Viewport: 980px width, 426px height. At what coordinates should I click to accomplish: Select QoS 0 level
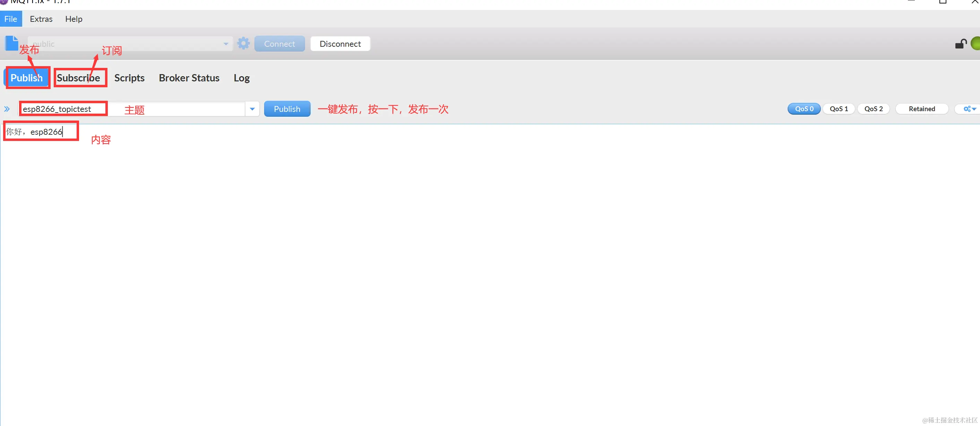[804, 109]
